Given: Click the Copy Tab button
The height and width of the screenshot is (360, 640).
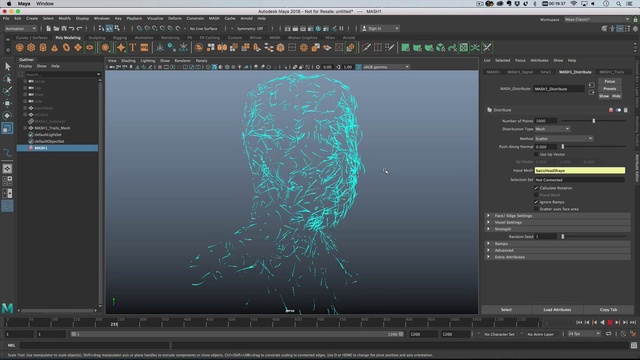Looking at the screenshot, I should [608, 310].
